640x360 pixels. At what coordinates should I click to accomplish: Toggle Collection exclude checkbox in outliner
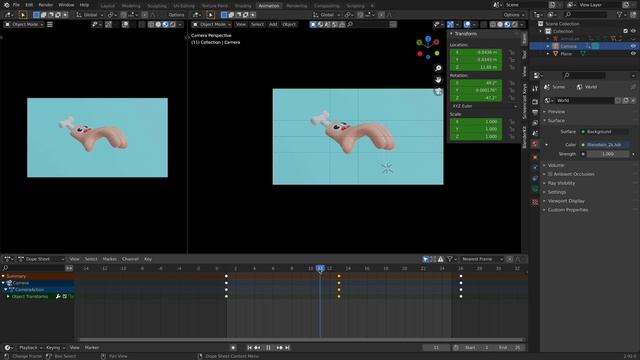click(x=625, y=31)
